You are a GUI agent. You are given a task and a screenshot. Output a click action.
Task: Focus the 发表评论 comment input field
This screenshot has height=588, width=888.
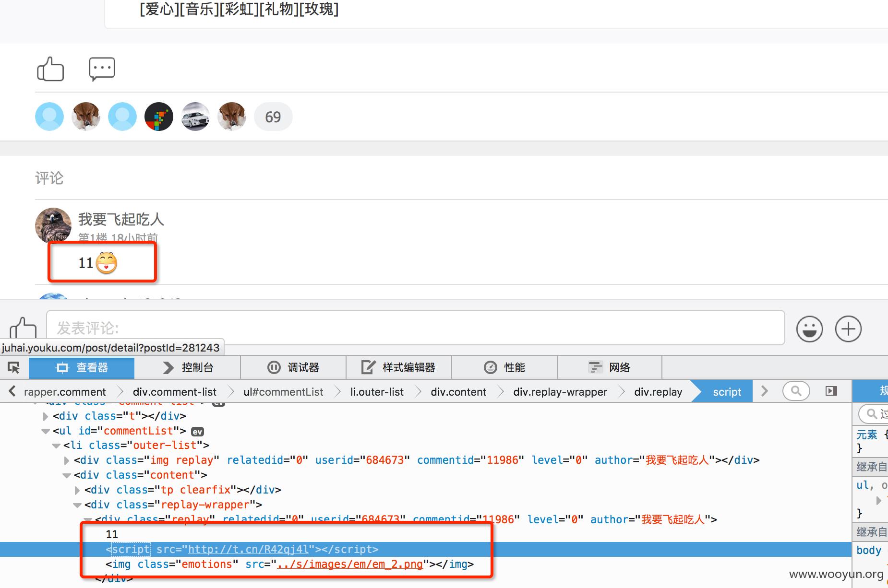pyautogui.click(x=416, y=328)
